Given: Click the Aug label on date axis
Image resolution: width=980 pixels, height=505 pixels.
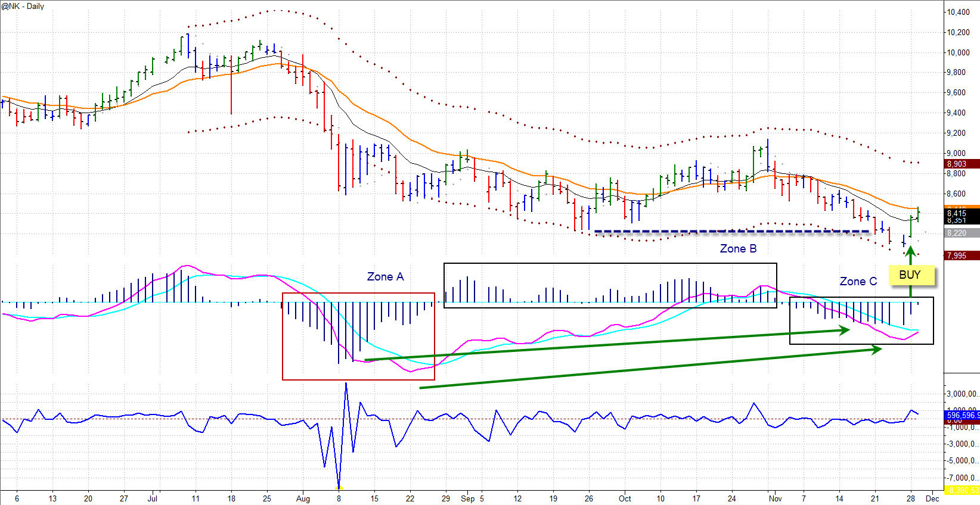Looking at the screenshot, I should pyautogui.click(x=303, y=499).
